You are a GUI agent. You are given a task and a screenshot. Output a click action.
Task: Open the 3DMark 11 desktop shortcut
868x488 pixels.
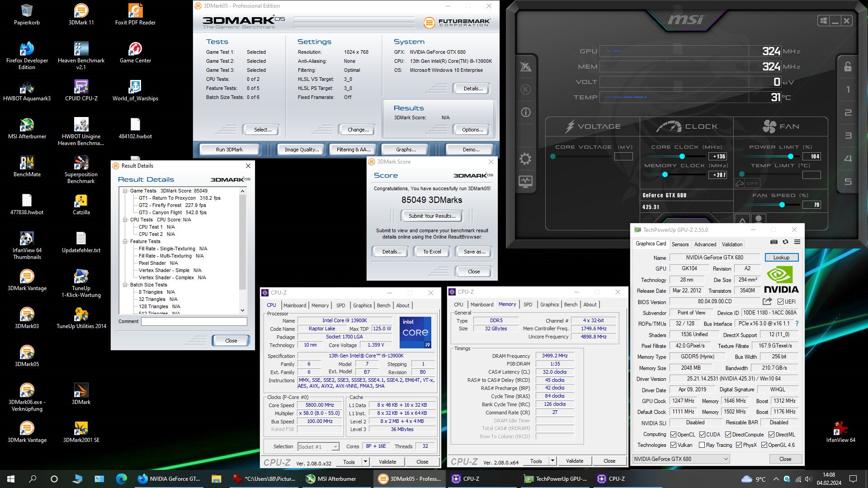coord(81,14)
